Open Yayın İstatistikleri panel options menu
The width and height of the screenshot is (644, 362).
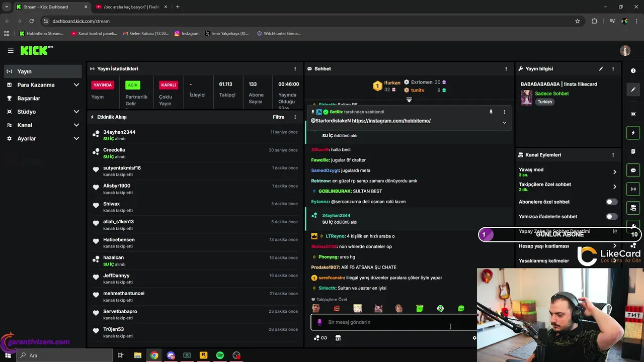(295, 69)
